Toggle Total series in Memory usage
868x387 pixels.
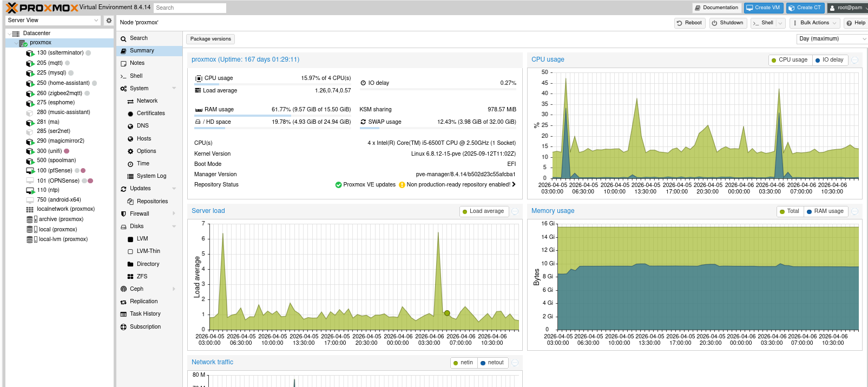(x=789, y=211)
